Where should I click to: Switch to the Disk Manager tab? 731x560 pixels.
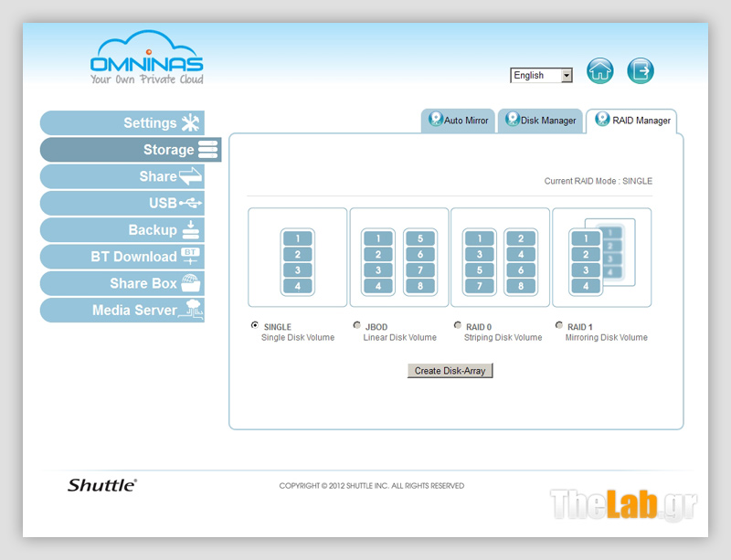tap(540, 121)
